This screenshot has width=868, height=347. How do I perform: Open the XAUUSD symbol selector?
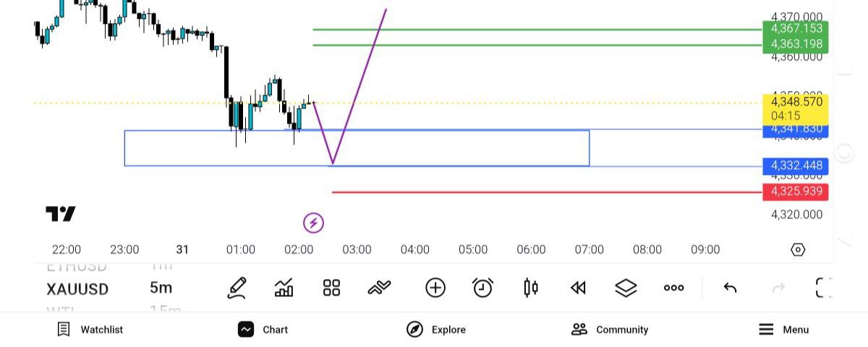[x=77, y=289]
